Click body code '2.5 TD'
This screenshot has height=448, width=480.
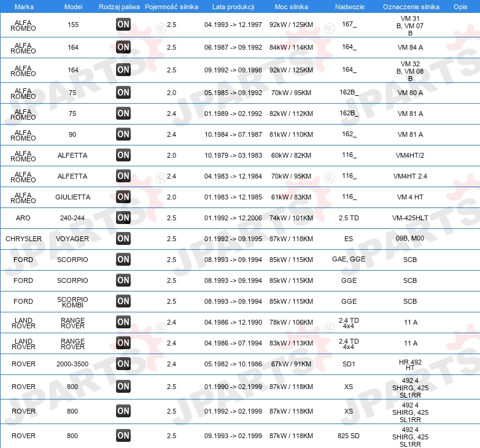[x=349, y=218]
